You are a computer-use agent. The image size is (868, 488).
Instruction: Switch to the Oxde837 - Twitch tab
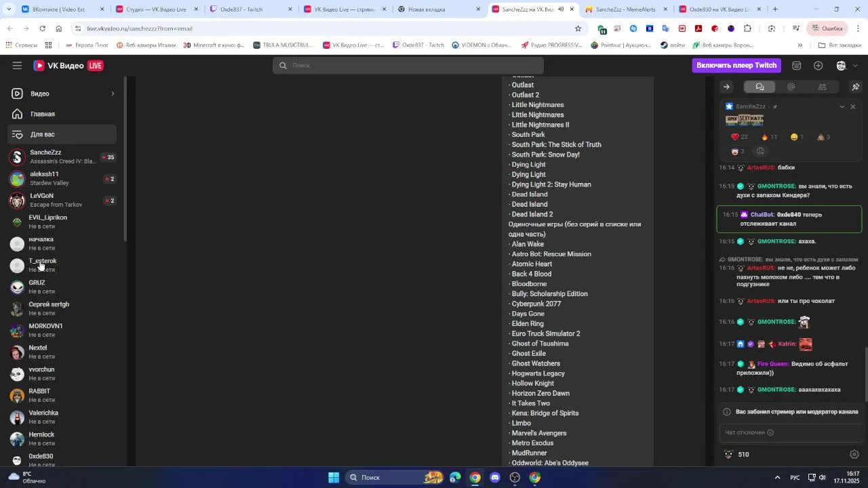tap(251, 9)
